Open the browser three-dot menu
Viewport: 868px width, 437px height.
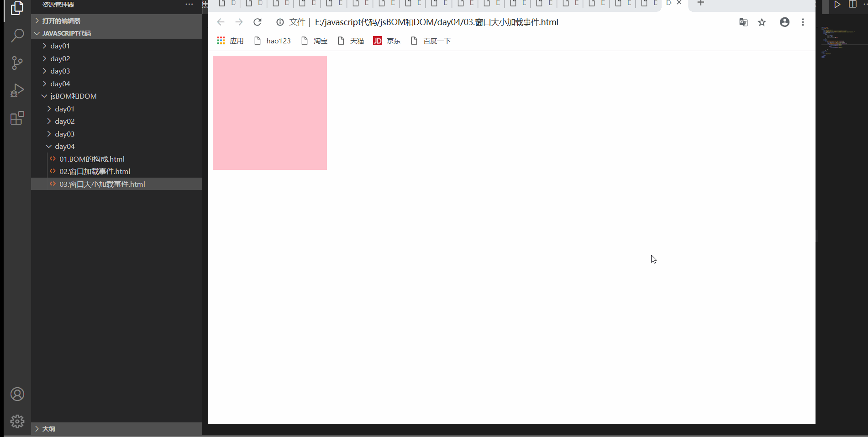pos(803,22)
